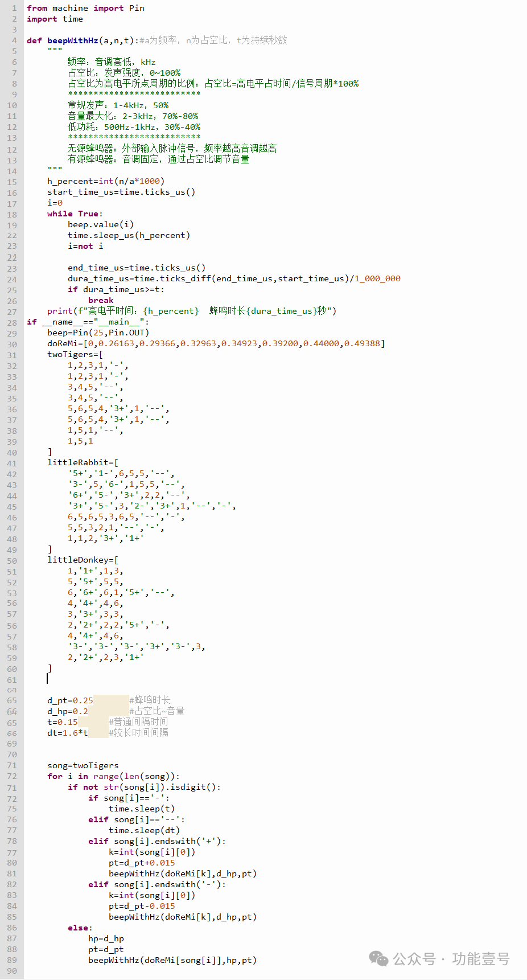This screenshot has width=527, height=980.
Task: Click the 'doReMi' frequency list line
Action: pos(216,343)
